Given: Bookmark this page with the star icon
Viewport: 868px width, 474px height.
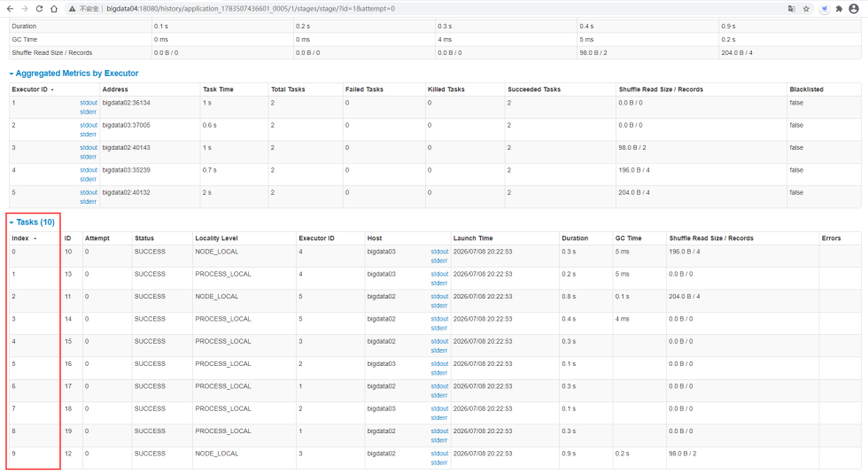Looking at the screenshot, I should tap(807, 8).
